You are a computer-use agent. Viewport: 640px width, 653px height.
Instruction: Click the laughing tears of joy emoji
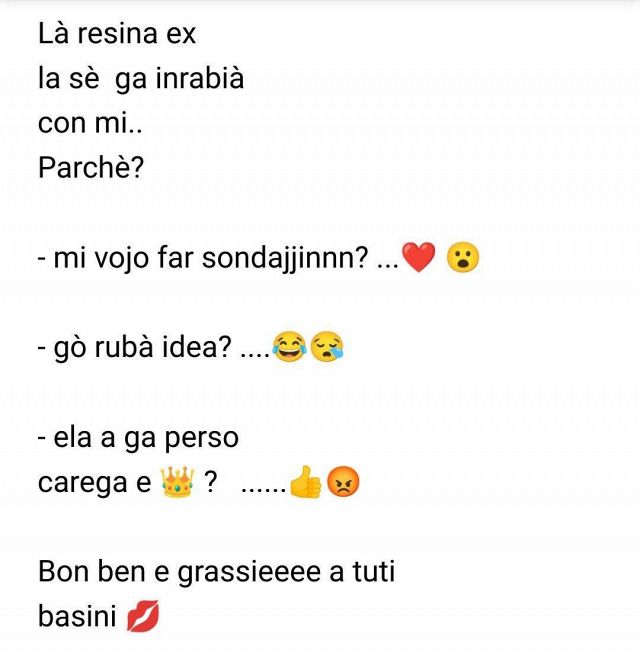[x=289, y=346]
